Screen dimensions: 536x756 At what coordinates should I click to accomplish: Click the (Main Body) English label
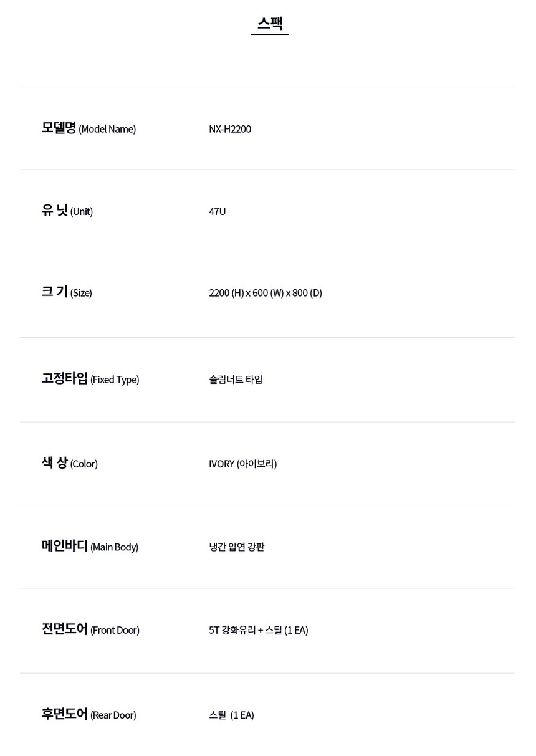tap(115, 547)
